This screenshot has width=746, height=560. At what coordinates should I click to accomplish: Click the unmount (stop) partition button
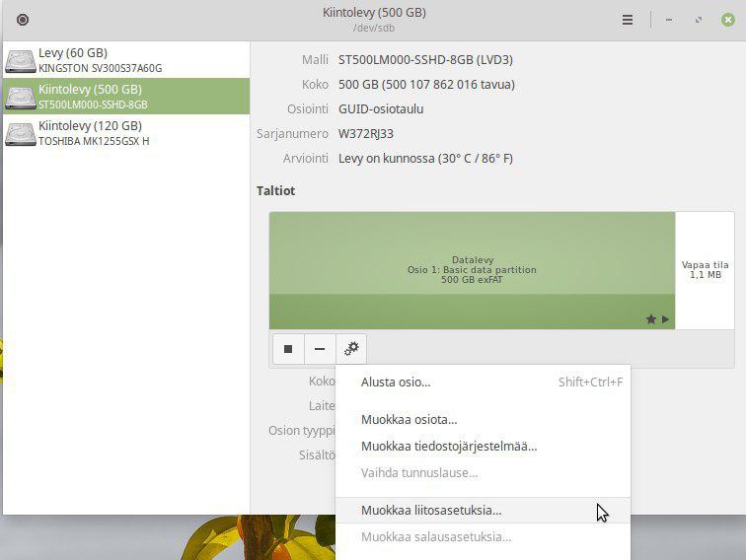pyautogui.click(x=288, y=349)
